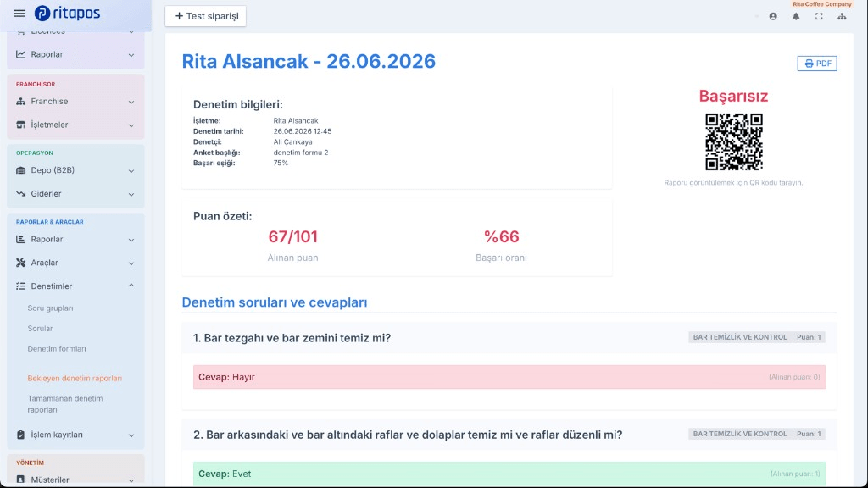
Task: Click the audit date 26.06.2026 12:45
Action: pyautogui.click(x=303, y=131)
